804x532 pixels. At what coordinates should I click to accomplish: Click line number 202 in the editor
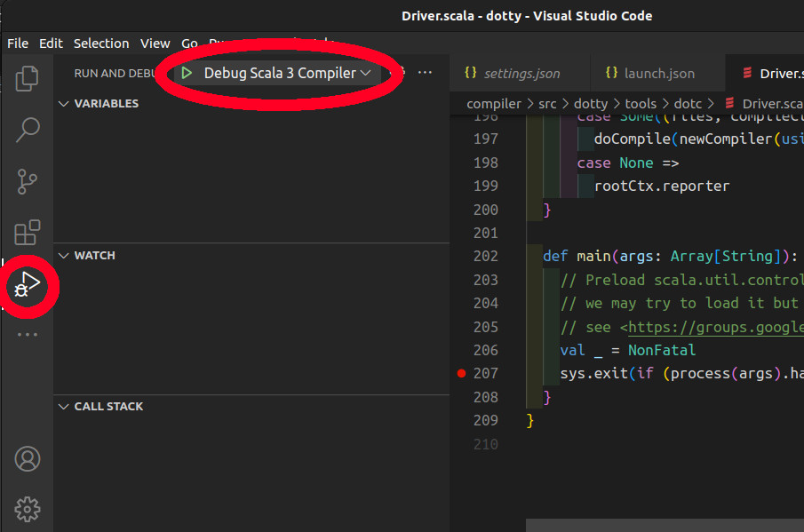coord(485,256)
